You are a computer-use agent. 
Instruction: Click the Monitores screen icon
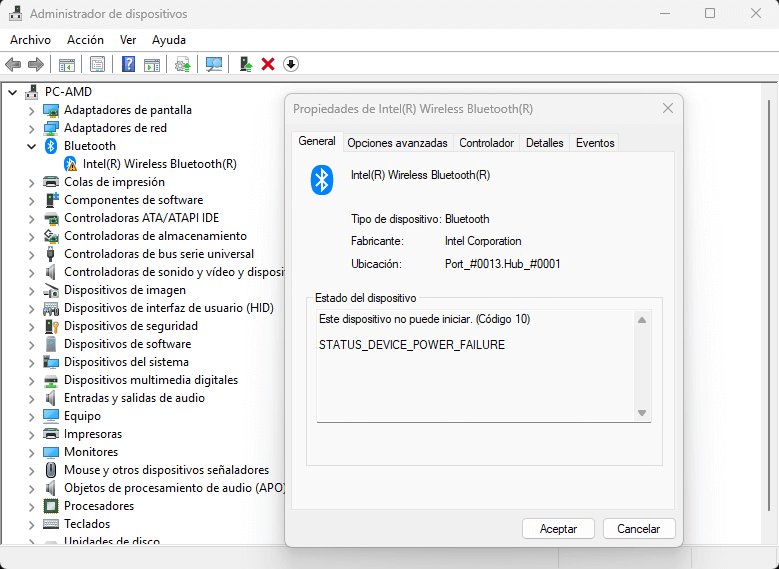pyautogui.click(x=51, y=452)
